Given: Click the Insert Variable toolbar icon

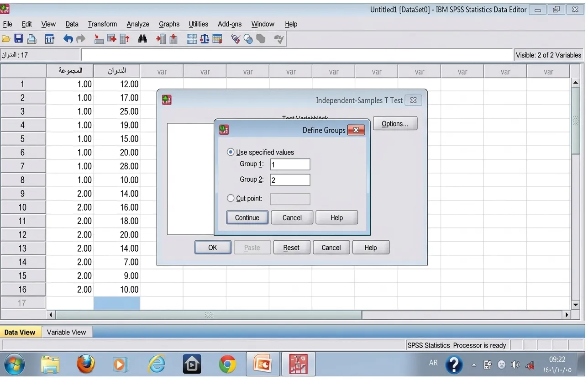Looking at the screenshot, I should [173, 39].
